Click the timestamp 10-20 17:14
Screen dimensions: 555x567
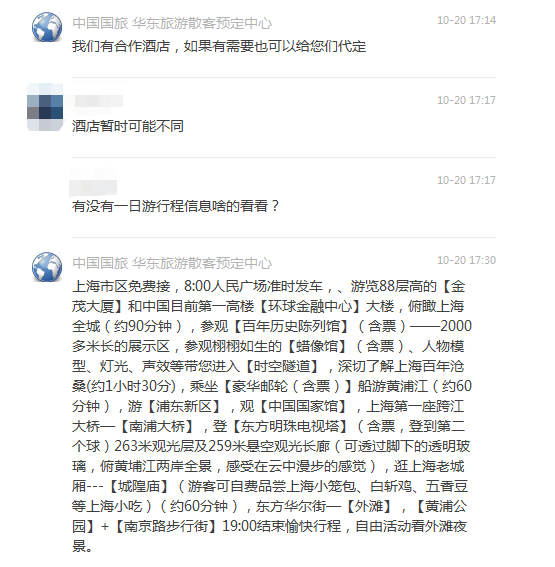click(x=466, y=20)
